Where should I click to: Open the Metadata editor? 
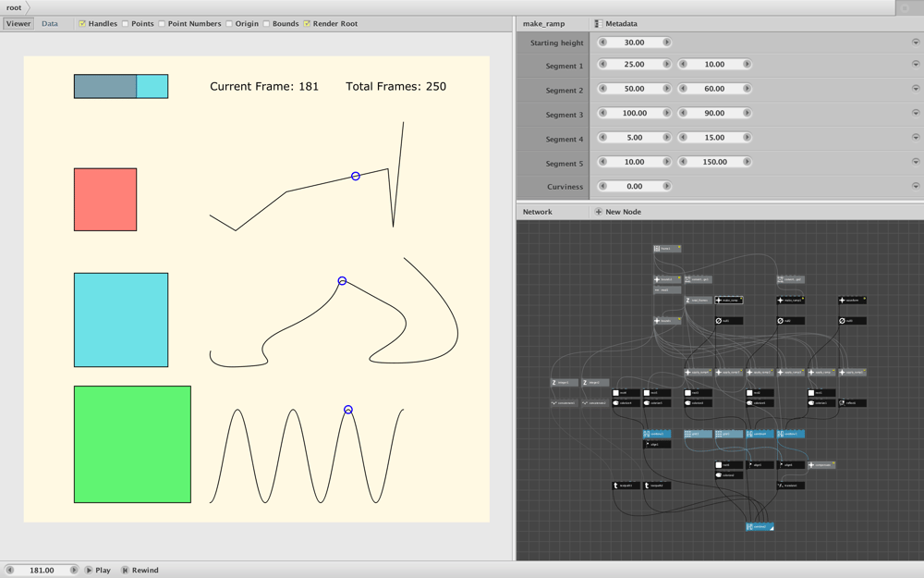615,24
